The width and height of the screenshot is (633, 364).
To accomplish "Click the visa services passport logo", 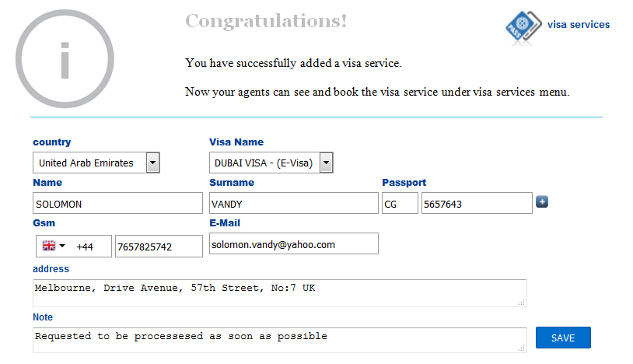I will click(x=523, y=26).
